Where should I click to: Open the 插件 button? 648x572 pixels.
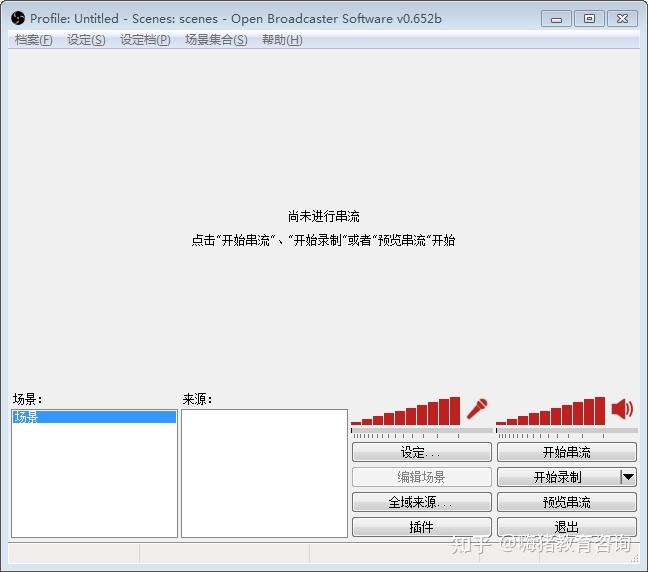click(422, 527)
